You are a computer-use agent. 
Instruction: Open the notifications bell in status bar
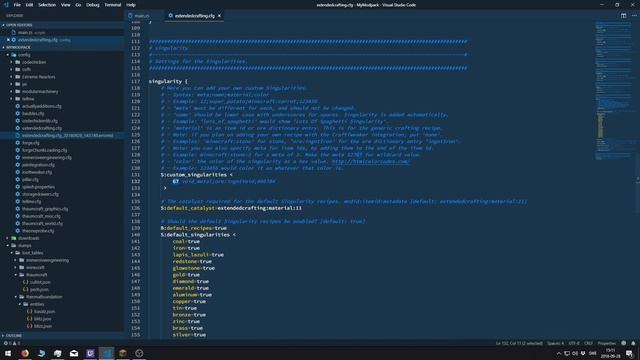633,343
